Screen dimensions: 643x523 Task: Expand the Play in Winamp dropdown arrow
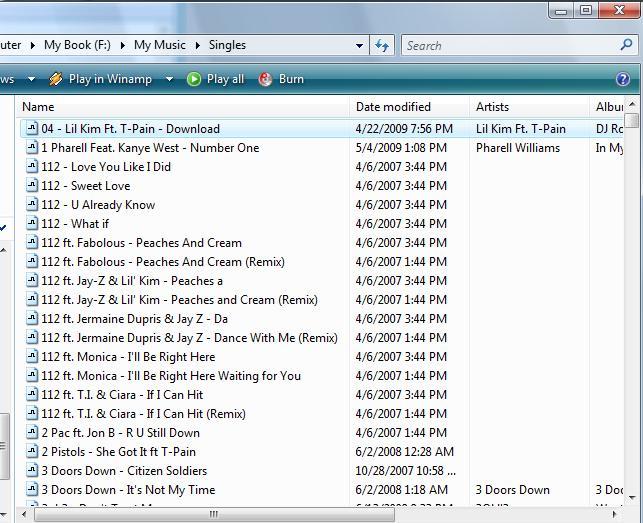[x=169, y=79]
